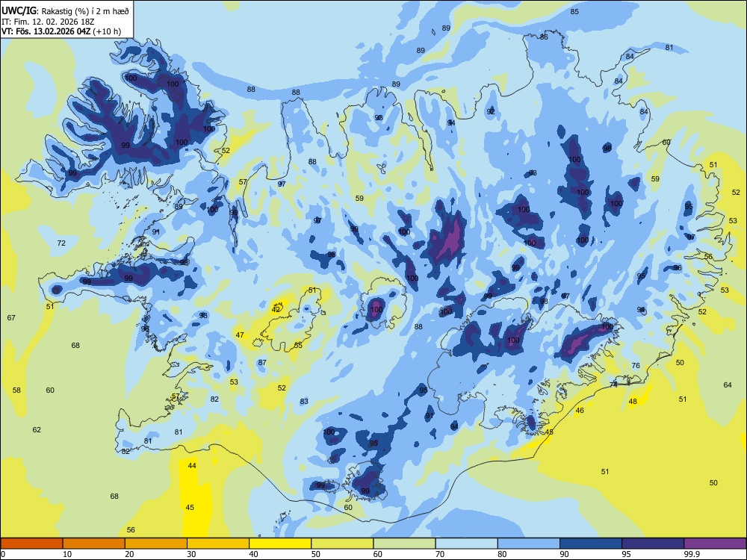Screen dimensions: 747x560
Task: Click the map value '92' in the north
Action: point(491,111)
